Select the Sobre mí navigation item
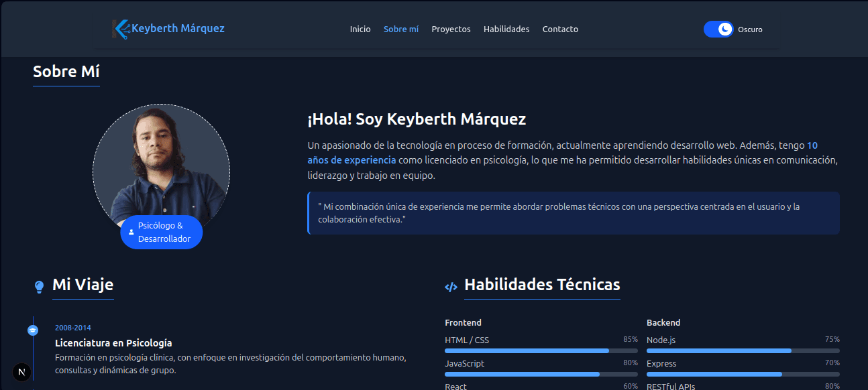Image resolution: width=868 pixels, height=390 pixels. [401, 29]
